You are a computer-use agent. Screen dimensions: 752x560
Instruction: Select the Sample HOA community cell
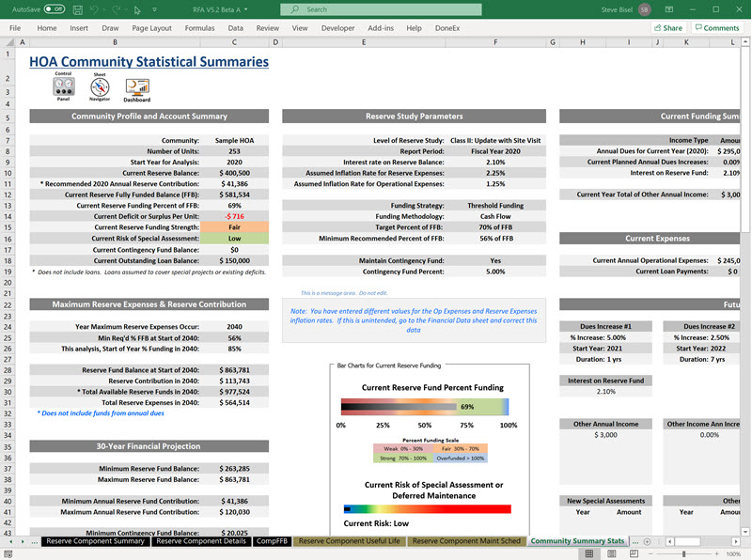[234, 140]
